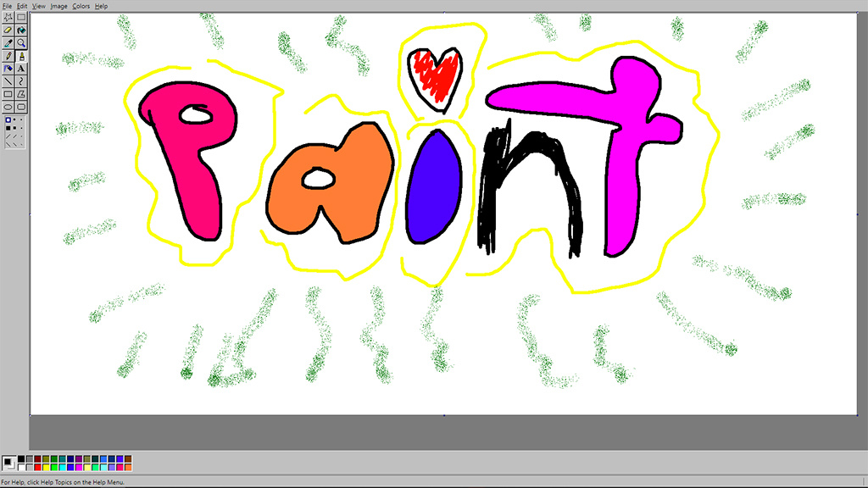This screenshot has height=488, width=868.
Task: Select the Airbrush tool
Action: tap(8, 68)
